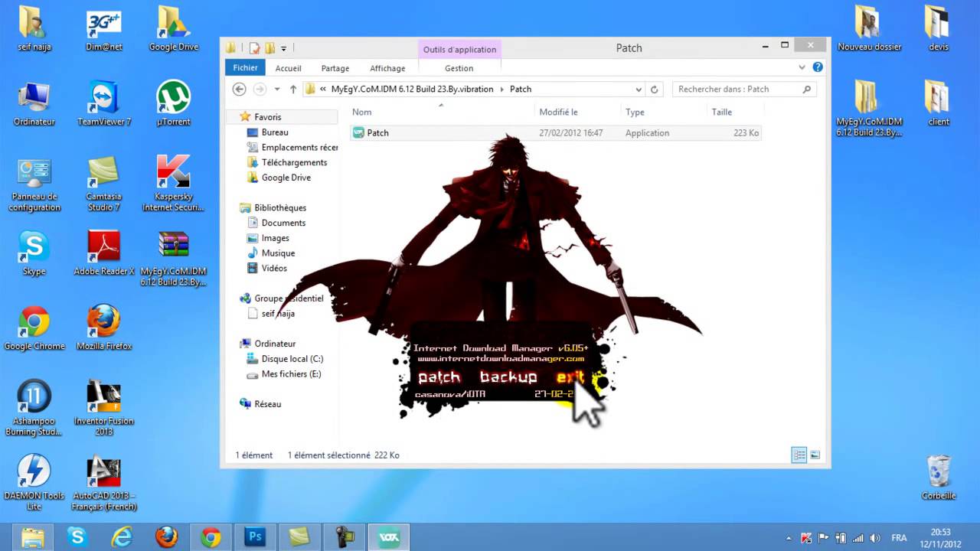The width and height of the screenshot is (980, 551).
Task: Expand the address bar history dropdown
Action: (x=637, y=90)
